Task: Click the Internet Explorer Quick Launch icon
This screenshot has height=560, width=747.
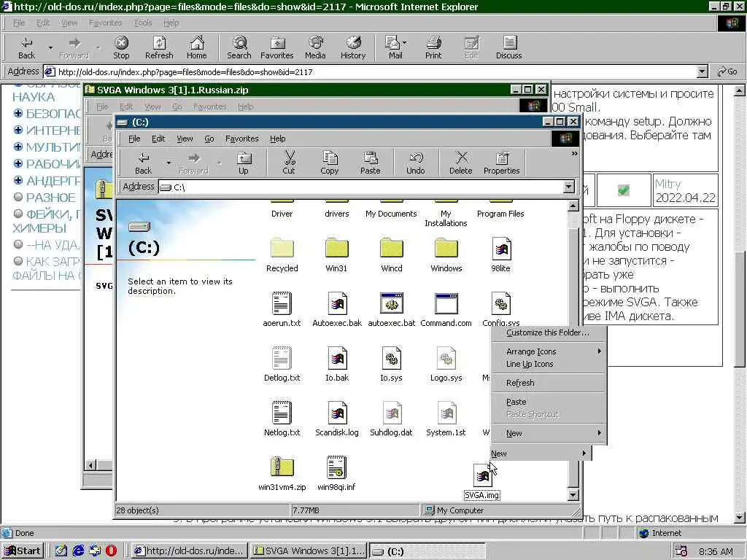Action: click(78, 551)
